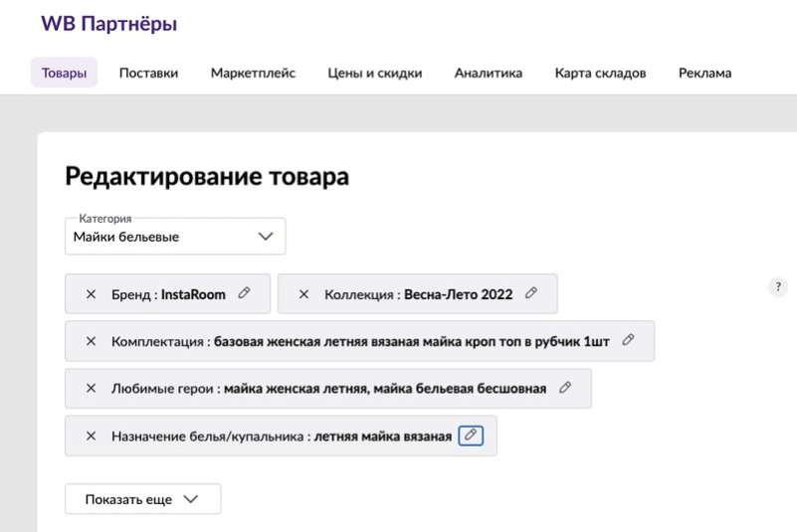Click the WB Партнёры logo

point(109,24)
